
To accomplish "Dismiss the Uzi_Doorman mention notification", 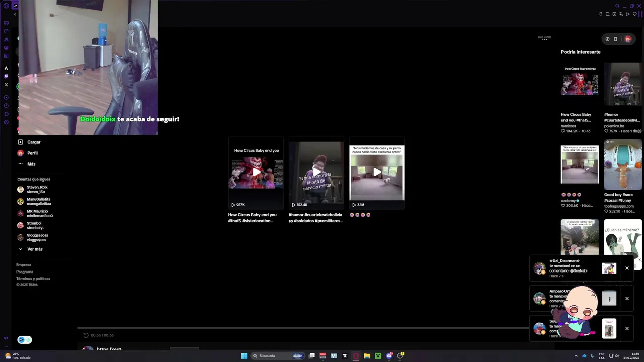I will [627, 268].
